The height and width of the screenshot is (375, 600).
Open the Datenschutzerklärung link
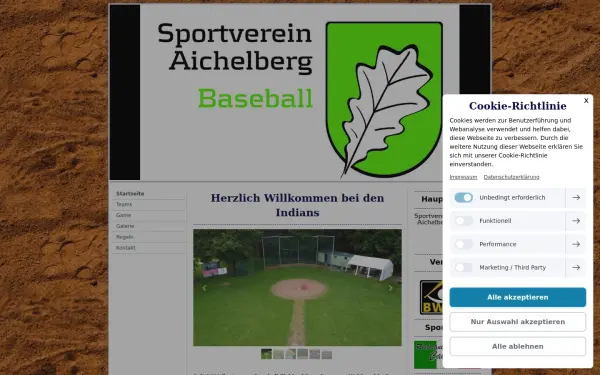pyautogui.click(x=511, y=177)
